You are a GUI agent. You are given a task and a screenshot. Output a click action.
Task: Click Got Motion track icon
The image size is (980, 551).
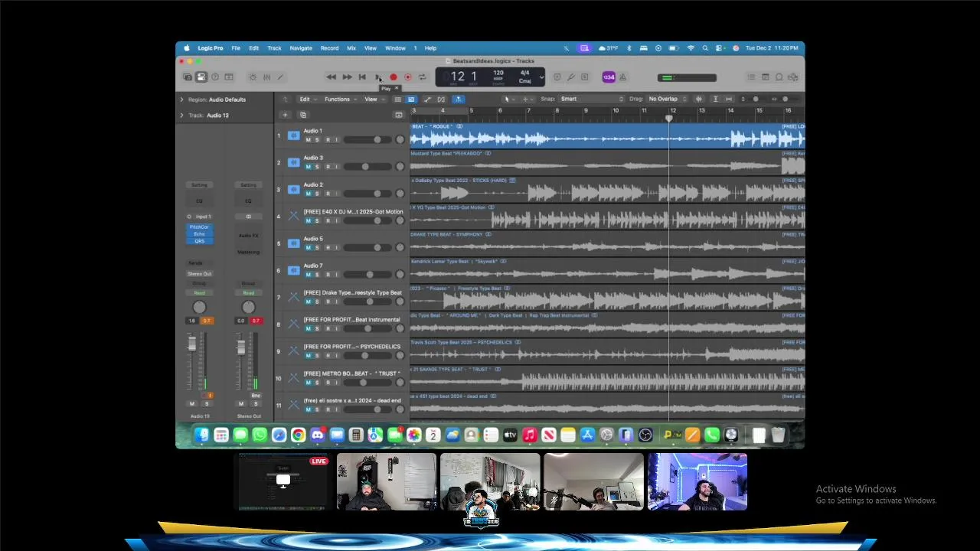[293, 217]
